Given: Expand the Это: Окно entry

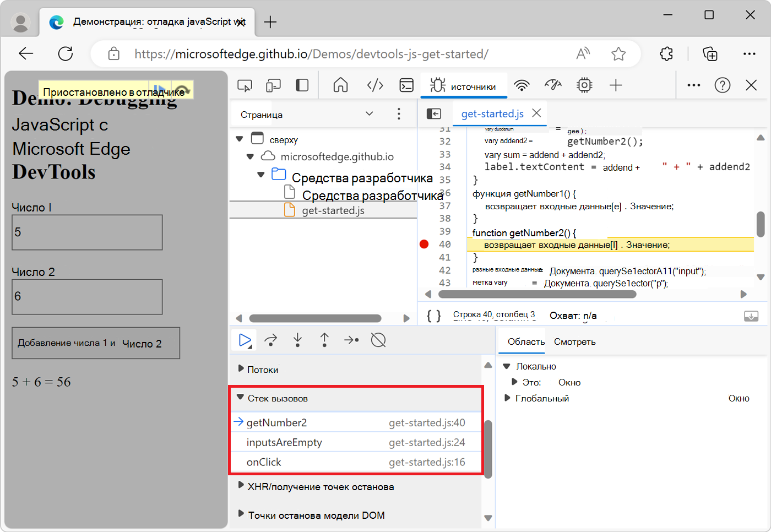Looking at the screenshot, I should pyautogui.click(x=514, y=382).
